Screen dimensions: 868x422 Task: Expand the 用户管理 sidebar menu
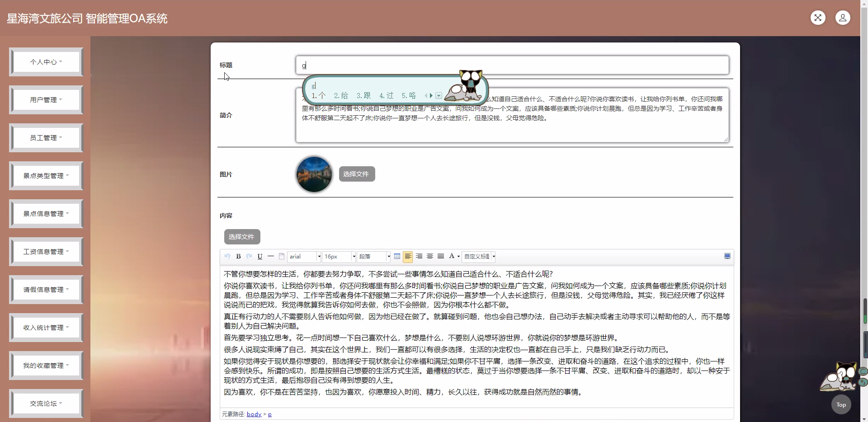tap(45, 99)
